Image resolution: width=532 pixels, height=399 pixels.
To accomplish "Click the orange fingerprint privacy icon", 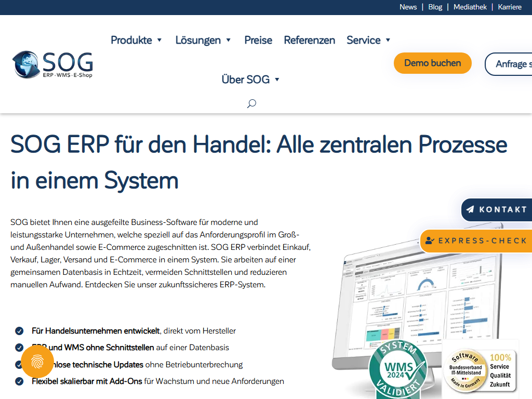I will tap(37, 362).
